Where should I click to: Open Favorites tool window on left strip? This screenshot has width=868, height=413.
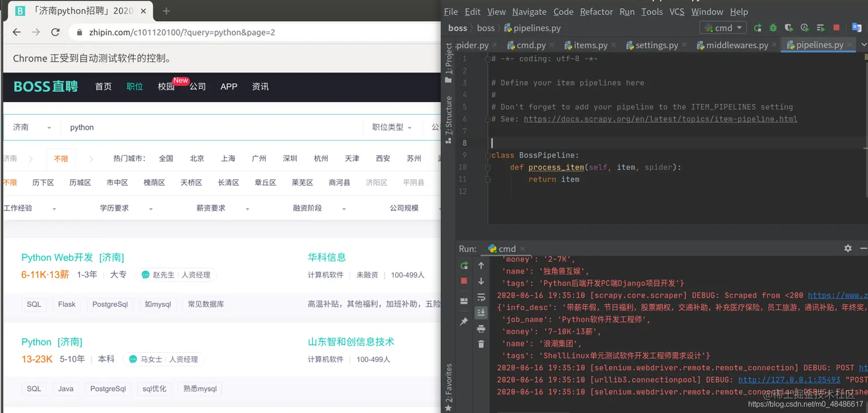(449, 387)
